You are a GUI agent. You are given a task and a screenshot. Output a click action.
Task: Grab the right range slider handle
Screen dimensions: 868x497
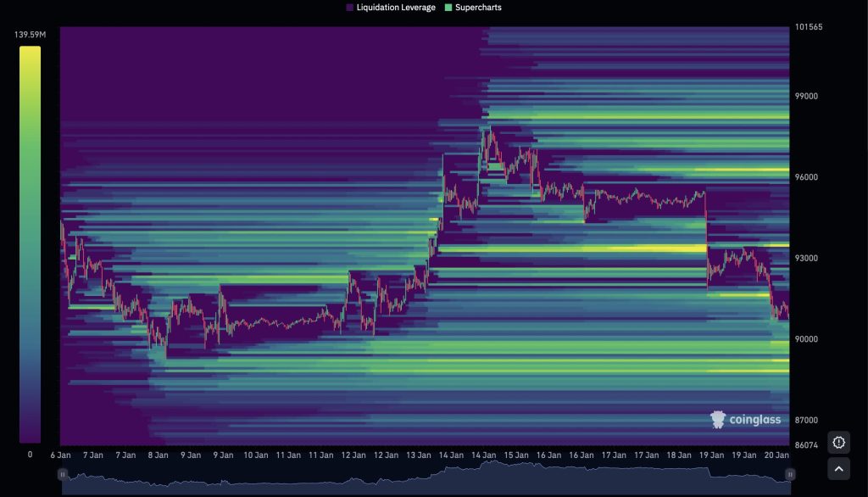(790, 474)
